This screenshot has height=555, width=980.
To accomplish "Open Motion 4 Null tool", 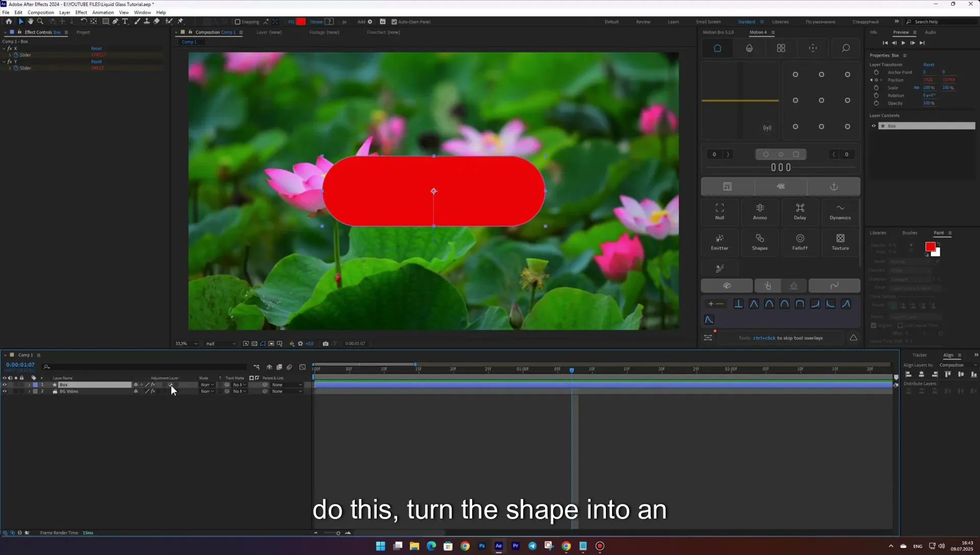I will tap(720, 211).
